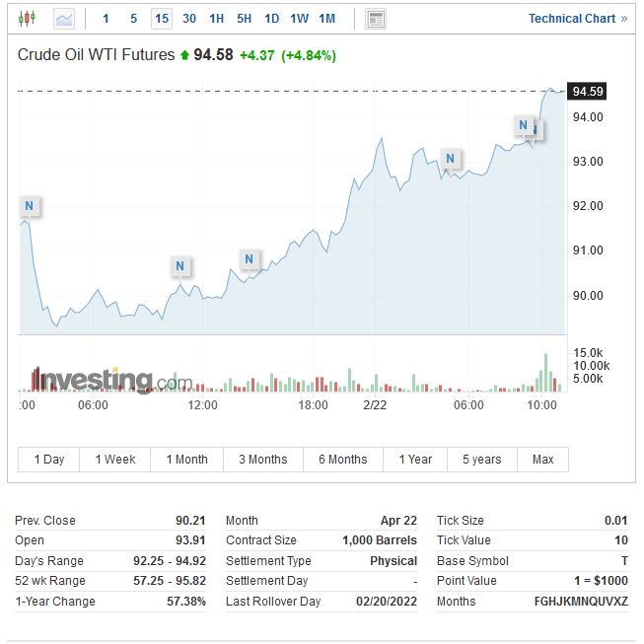
Task: Select the 1H interval
Action: 217,19
